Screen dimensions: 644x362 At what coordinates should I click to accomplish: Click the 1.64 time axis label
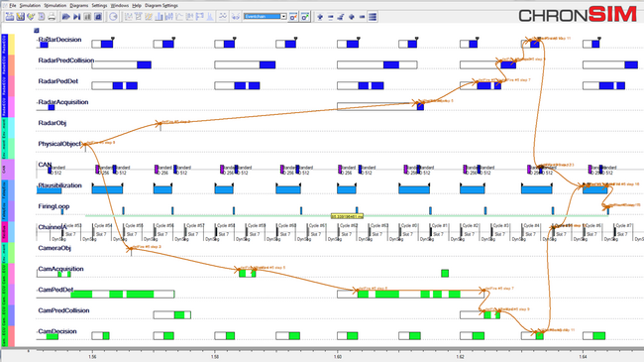583,357
